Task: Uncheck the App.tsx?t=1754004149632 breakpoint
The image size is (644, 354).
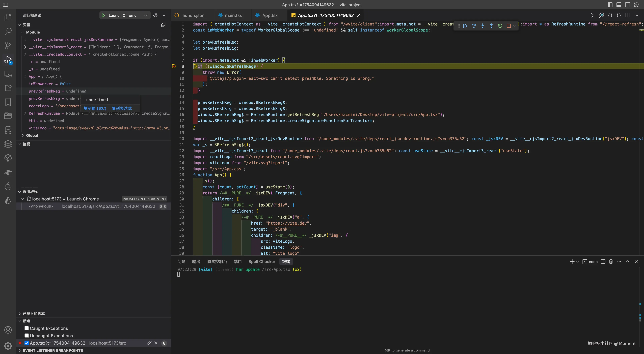Action: pos(27,343)
